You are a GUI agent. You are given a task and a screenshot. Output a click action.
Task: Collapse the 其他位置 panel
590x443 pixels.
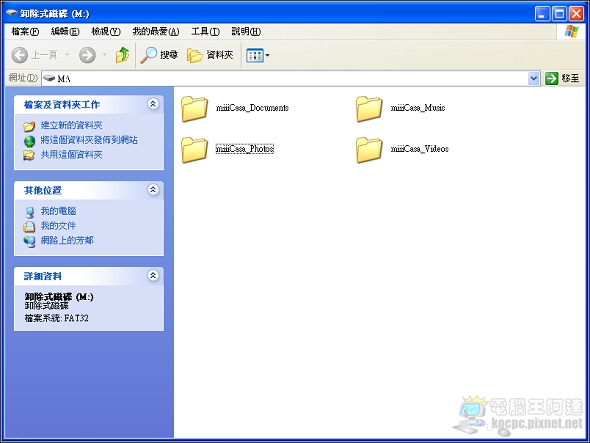tap(153, 190)
